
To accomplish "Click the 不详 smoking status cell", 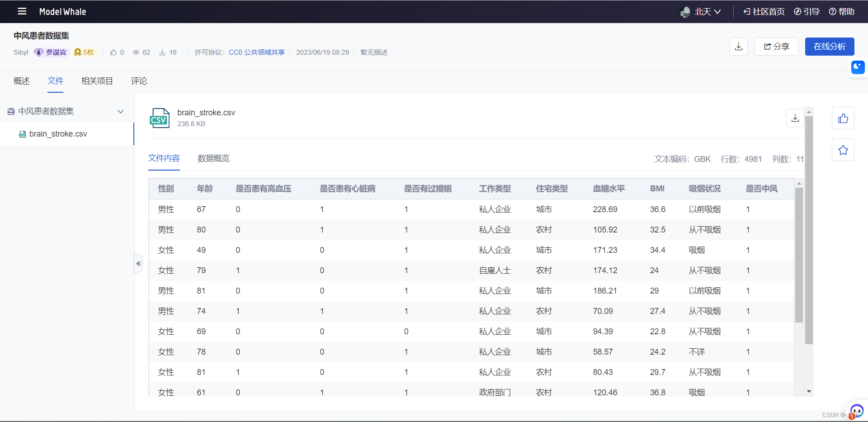I will pyautogui.click(x=697, y=352).
